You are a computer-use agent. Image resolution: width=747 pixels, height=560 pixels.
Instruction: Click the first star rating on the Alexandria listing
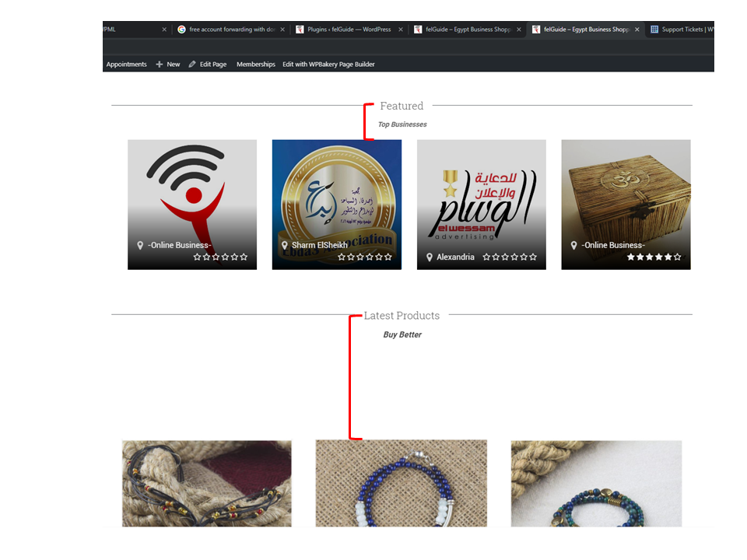coord(486,257)
